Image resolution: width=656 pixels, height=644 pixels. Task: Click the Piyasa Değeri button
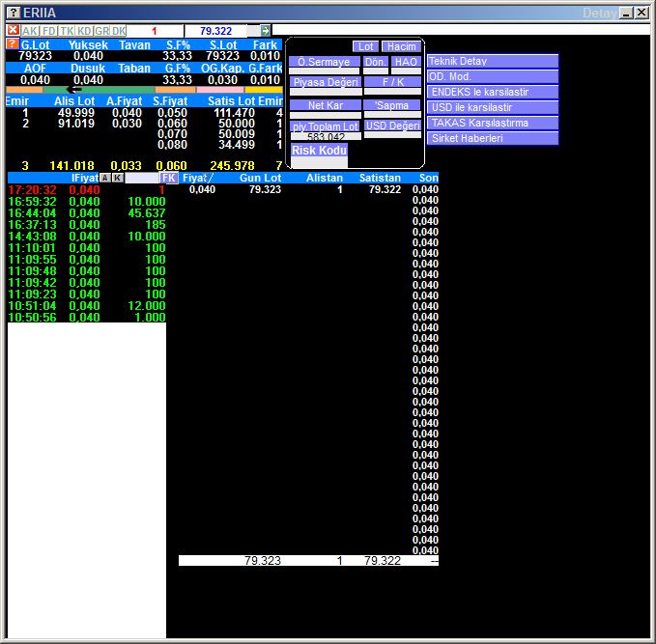coord(325,82)
